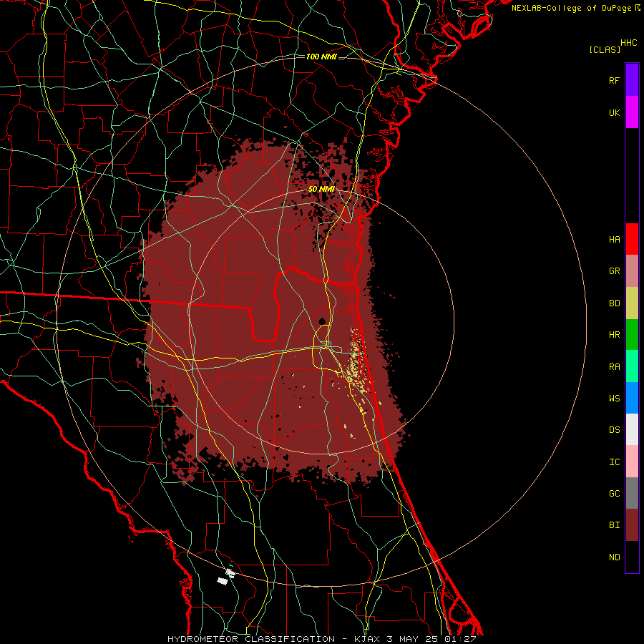This screenshot has width=644, height=644.
Task: Click the 'GR' legend label
Action: pyautogui.click(x=614, y=271)
